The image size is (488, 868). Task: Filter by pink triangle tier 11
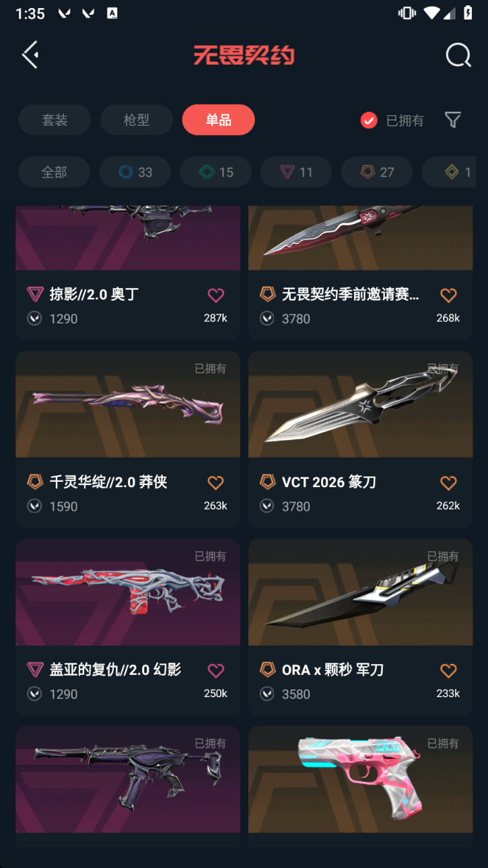(x=296, y=172)
